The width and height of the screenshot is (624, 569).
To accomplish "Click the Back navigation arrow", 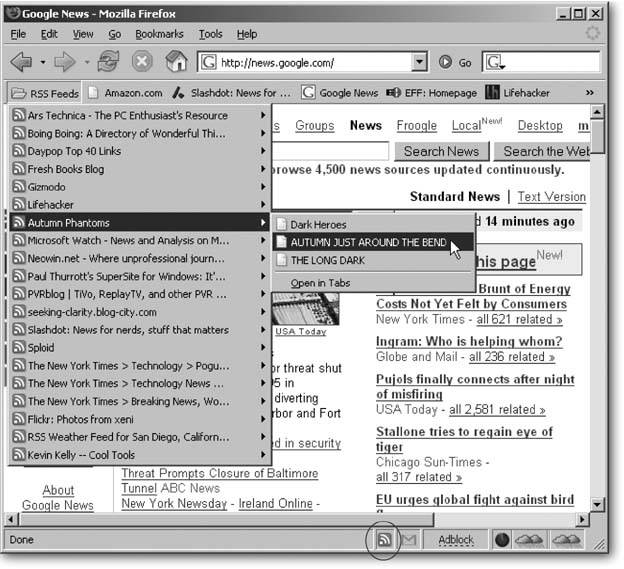I will click(x=22, y=62).
